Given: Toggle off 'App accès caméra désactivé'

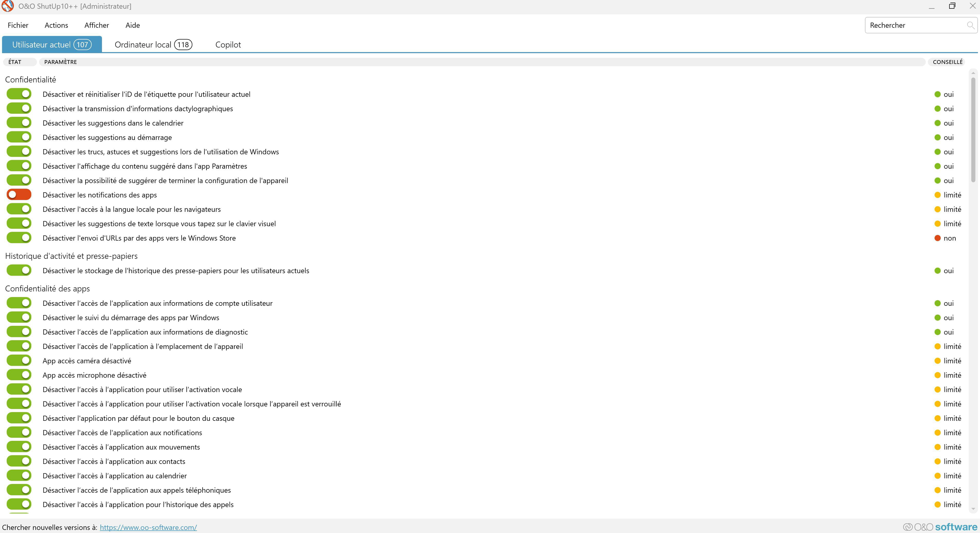Looking at the screenshot, I should 19,360.
